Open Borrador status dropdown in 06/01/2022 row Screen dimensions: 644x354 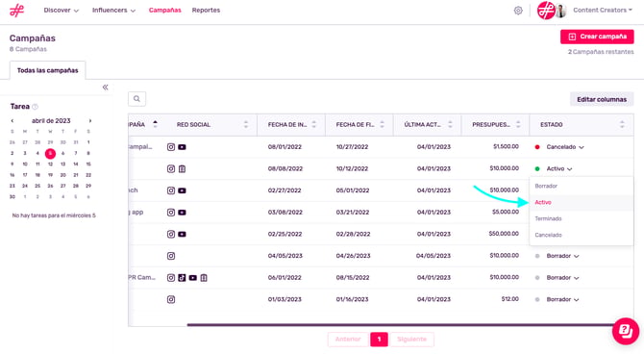coord(562,278)
